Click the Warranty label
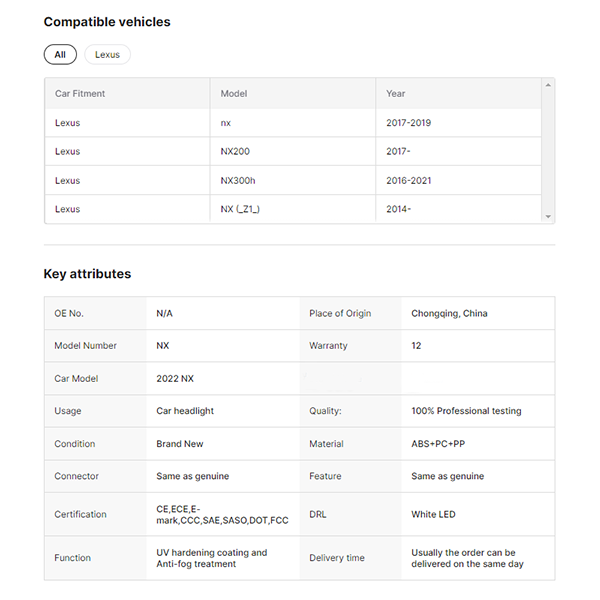600x600 pixels. click(x=328, y=346)
